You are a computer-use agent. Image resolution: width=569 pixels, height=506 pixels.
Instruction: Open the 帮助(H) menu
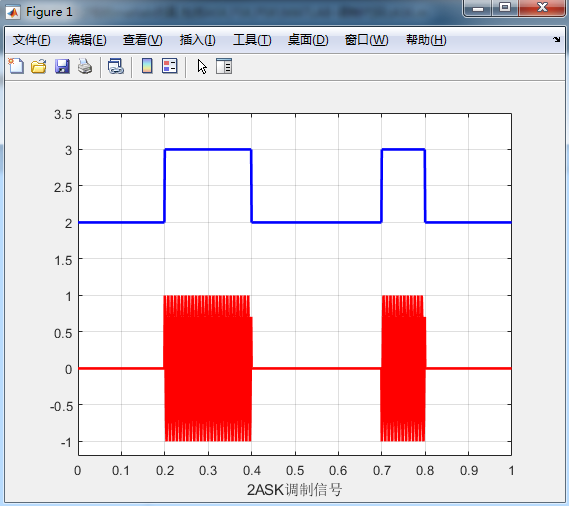[426, 40]
